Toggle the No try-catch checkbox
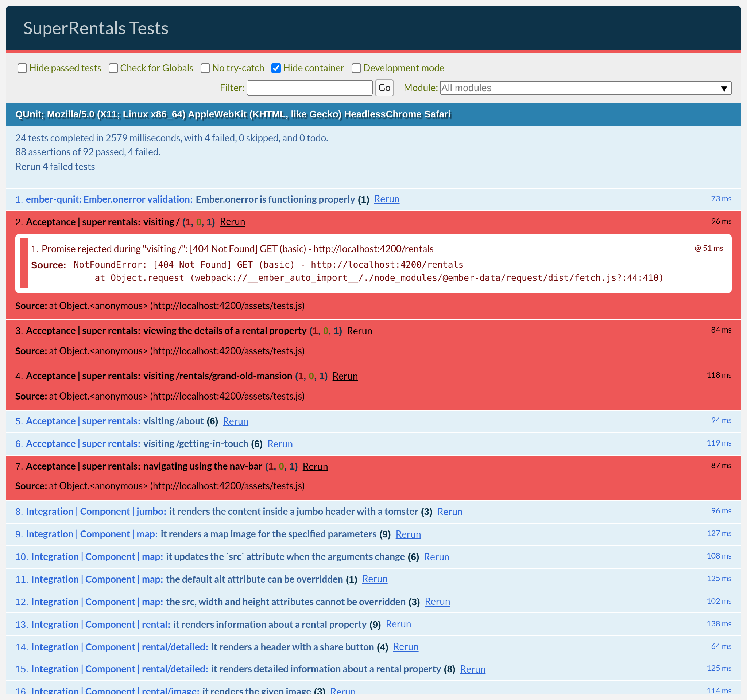Image resolution: width=747 pixels, height=700 pixels. 205,68
